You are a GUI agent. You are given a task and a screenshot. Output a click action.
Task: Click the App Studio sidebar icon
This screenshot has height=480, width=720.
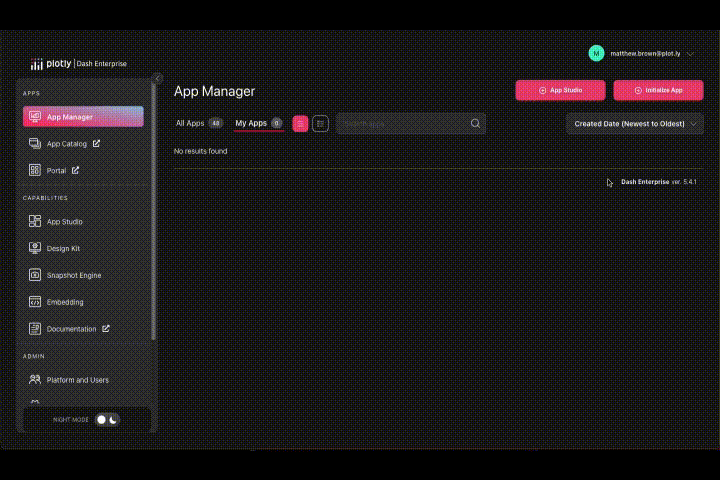35,221
